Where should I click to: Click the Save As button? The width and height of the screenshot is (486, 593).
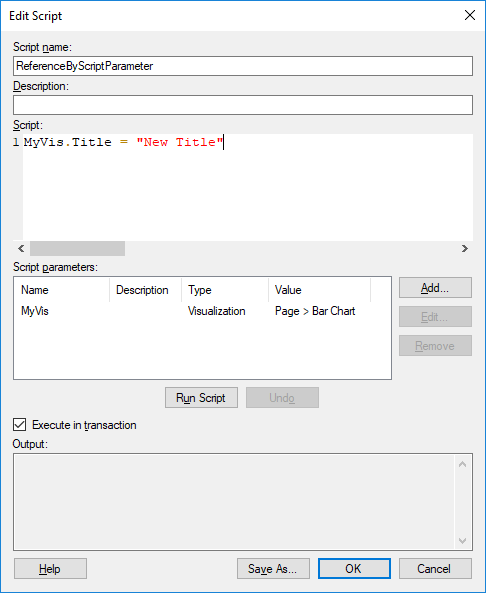pyautogui.click(x=273, y=568)
